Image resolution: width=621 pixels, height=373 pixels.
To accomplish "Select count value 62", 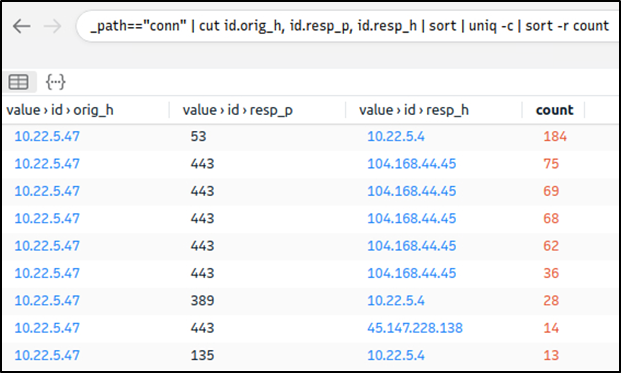I will pyautogui.click(x=551, y=246).
